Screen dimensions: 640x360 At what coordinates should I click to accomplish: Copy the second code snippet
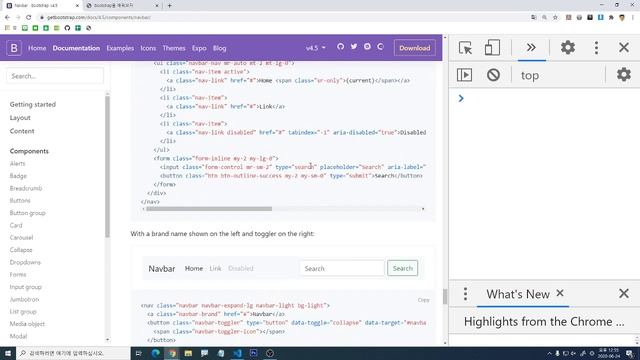[423, 300]
